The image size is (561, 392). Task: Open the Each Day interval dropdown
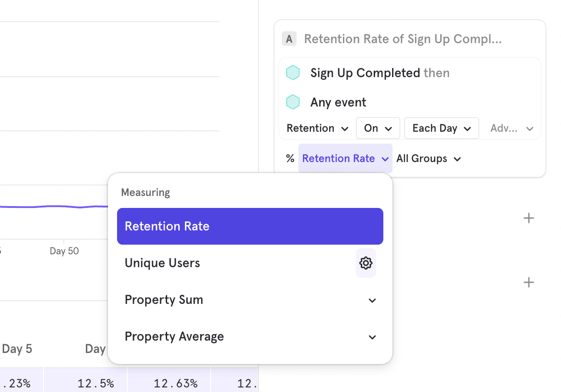coord(441,129)
